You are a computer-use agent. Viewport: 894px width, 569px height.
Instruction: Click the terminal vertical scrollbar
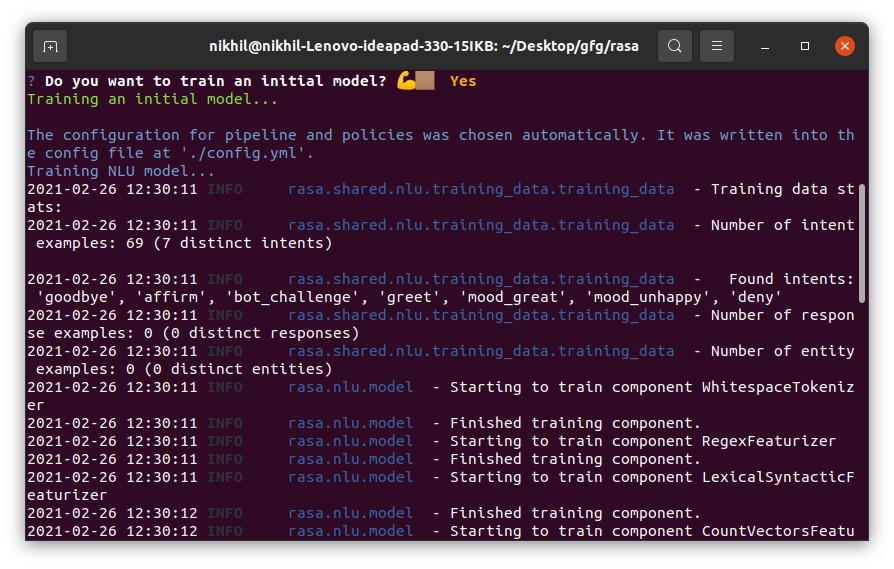pyautogui.click(x=862, y=243)
